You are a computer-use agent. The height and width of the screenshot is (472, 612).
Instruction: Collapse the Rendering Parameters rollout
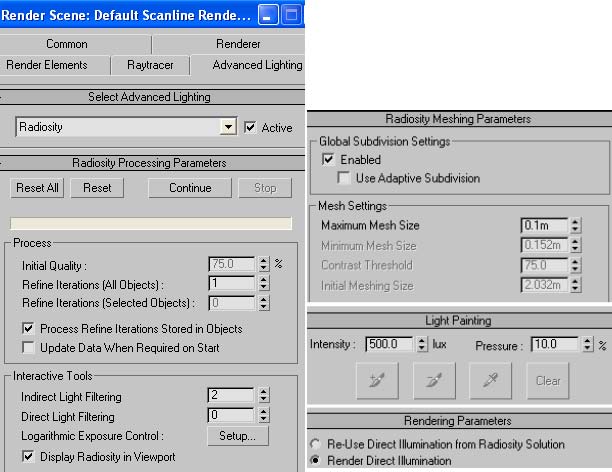click(459, 421)
